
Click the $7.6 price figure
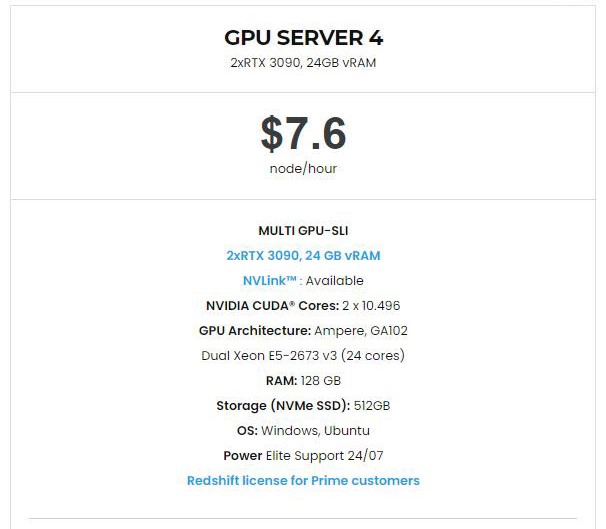click(x=303, y=133)
